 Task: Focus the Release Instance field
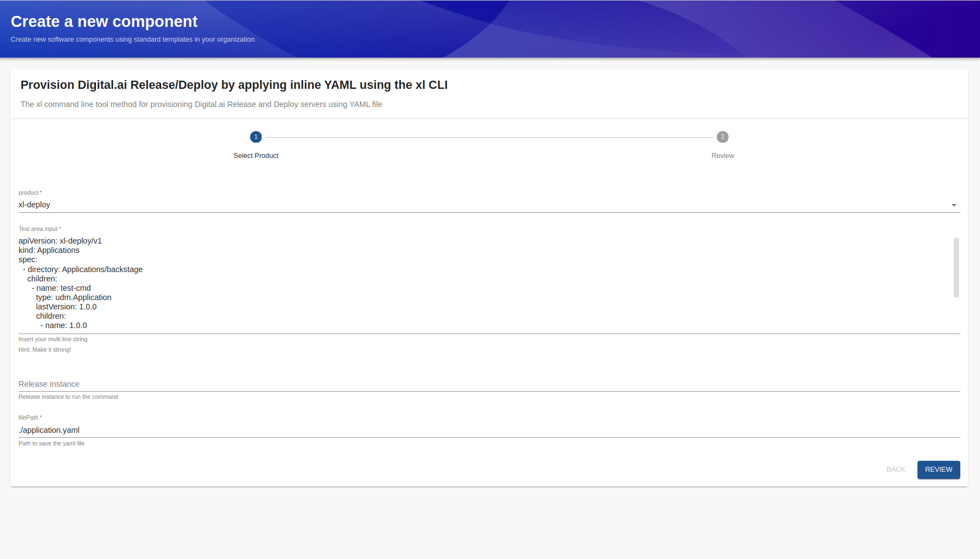coord(489,384)
